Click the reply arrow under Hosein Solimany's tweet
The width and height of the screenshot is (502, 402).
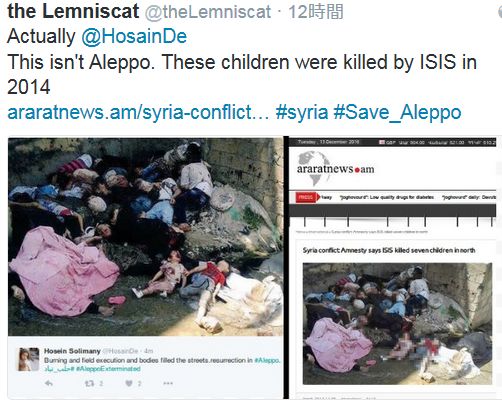click(x=49, y=383)
